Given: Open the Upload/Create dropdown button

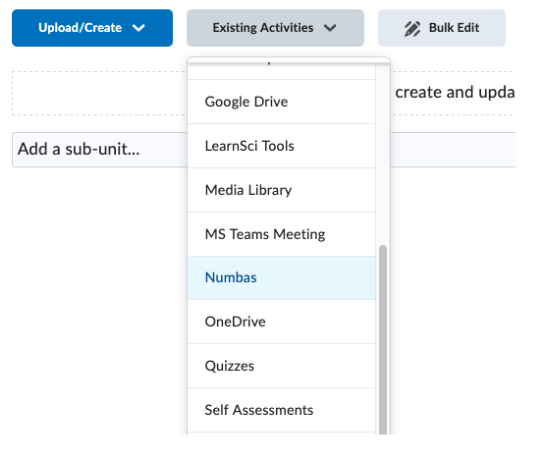Looking at the screenshot, I should pyautogui.click(x=92, y=28).
